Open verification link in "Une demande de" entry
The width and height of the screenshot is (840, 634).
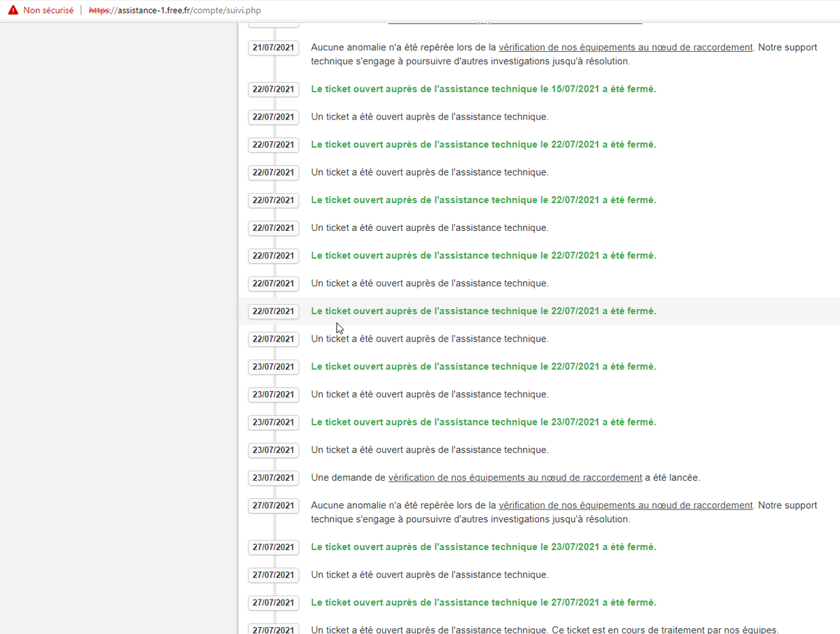pos(515,478)
